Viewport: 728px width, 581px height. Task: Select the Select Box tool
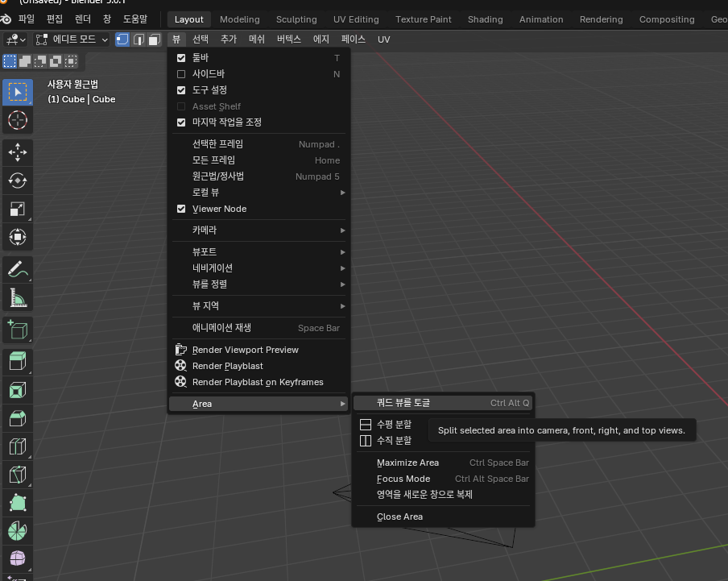(18, 92)
